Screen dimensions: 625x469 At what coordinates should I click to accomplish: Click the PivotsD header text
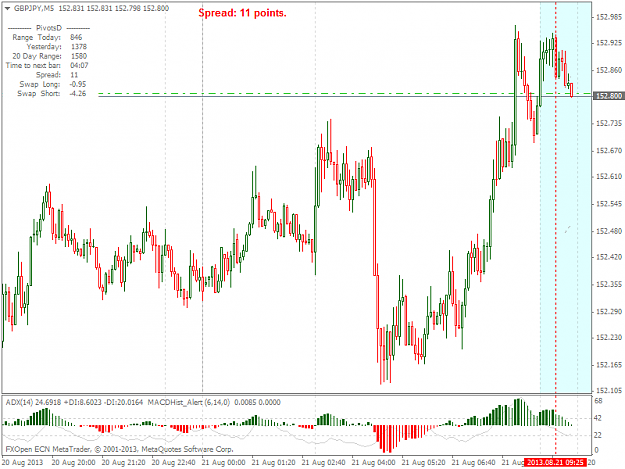coord(49,28)
